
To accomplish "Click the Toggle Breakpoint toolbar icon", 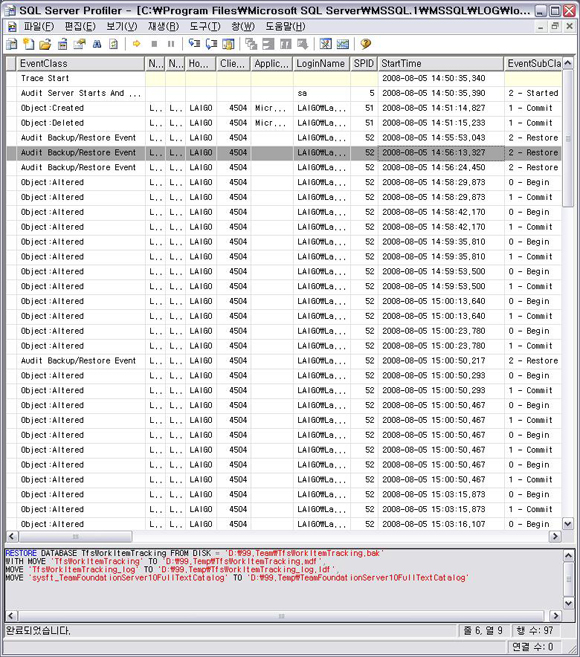I will 228,44.
